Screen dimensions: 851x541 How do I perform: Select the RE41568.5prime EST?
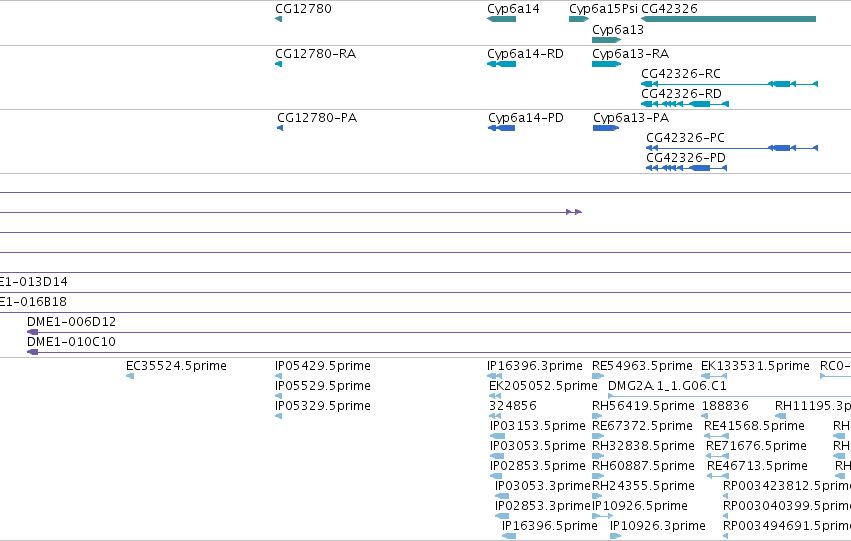point(716,436)
